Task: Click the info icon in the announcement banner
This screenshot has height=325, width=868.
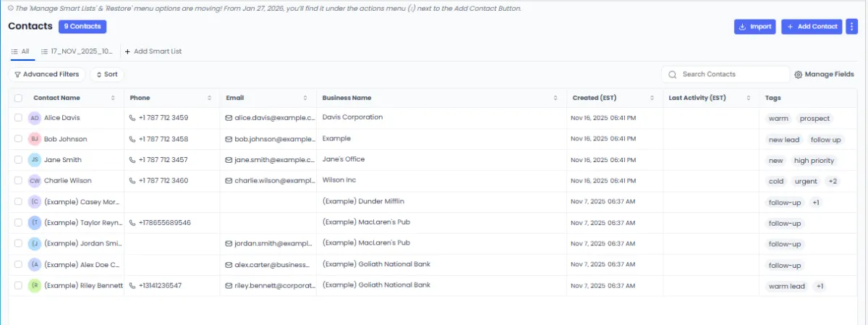Action: [10, 8]
